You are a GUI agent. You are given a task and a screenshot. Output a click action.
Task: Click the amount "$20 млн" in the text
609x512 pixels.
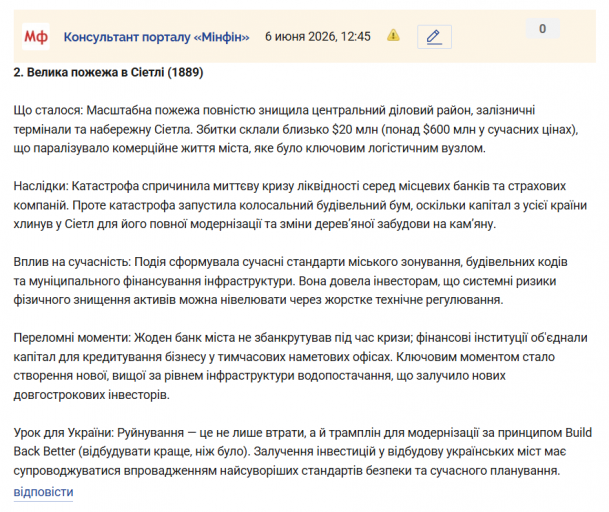[x=355, y=129]
